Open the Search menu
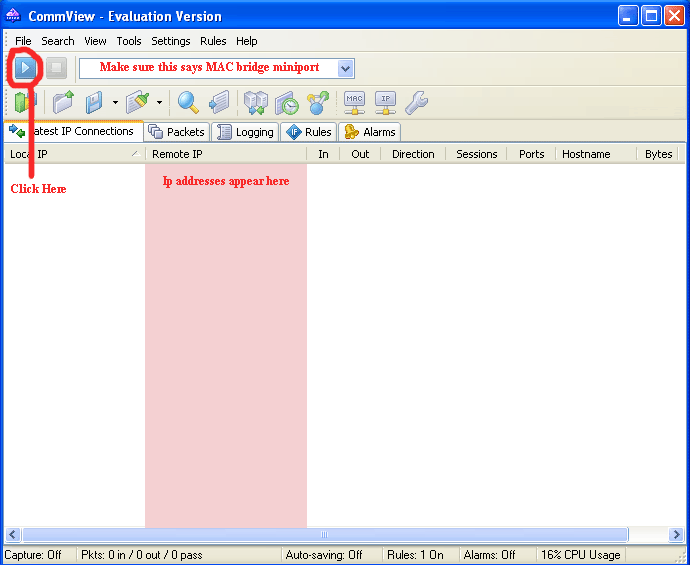Screen dimensions: 690x565 pos(58,41)
